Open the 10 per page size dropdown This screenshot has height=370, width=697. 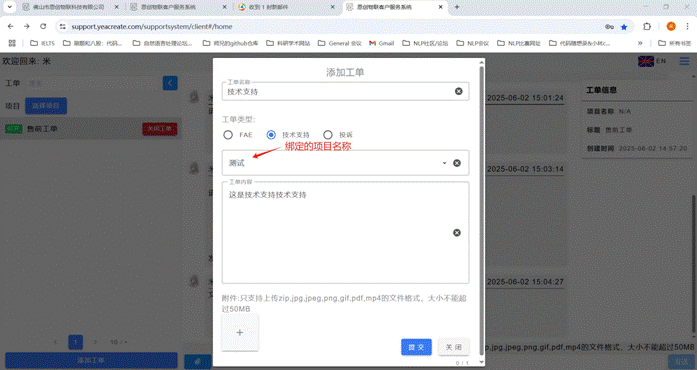[119, 342]
